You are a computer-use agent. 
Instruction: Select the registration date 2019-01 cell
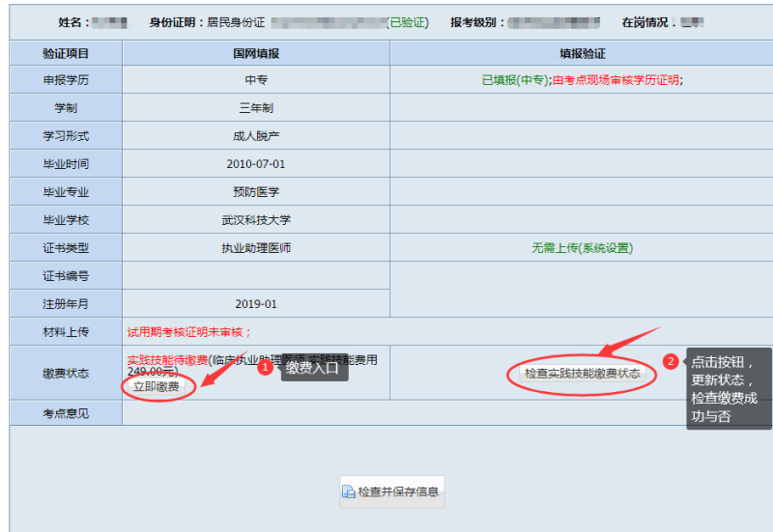click(x=256, y=304)
